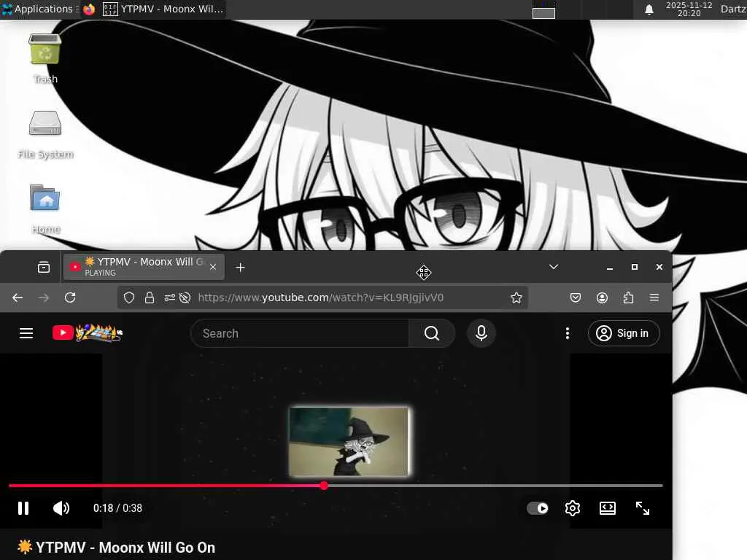This screenshot has width=747, height=560.
Task: Go forward in Firefox
Action: [x=43, y=297]
